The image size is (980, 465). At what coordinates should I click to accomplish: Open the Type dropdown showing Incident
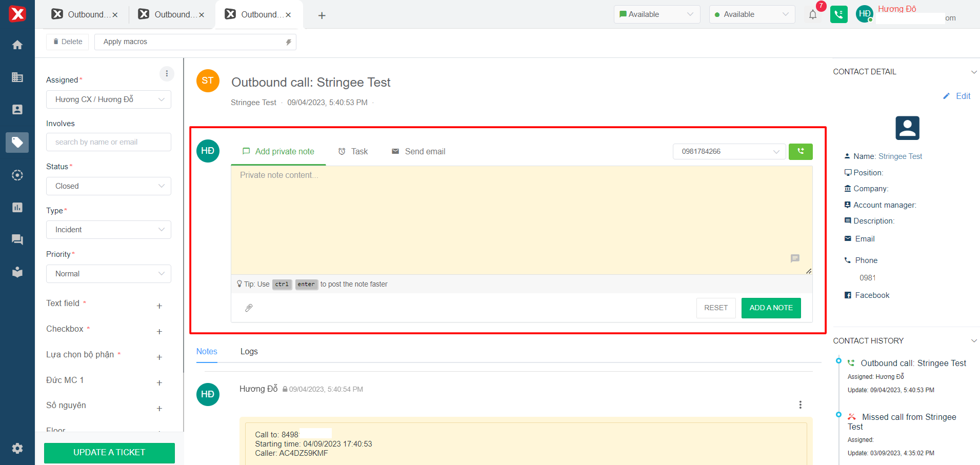[x=109, y=230]
